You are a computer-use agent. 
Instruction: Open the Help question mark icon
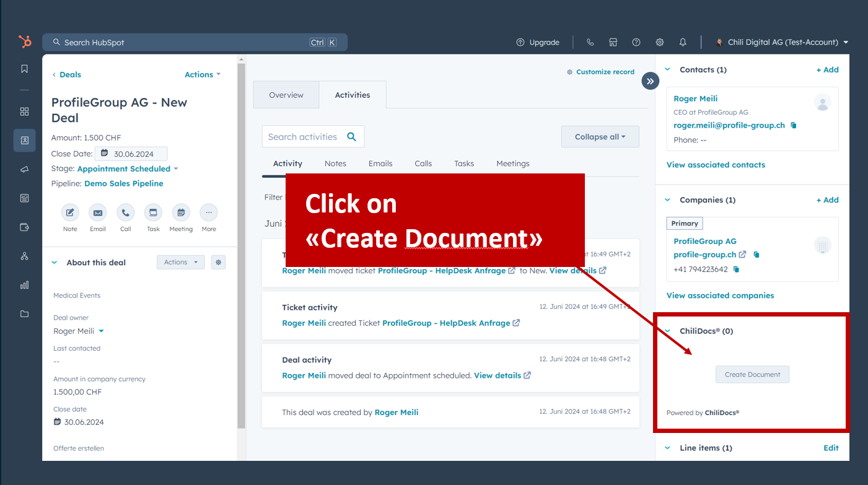(636, 42)
